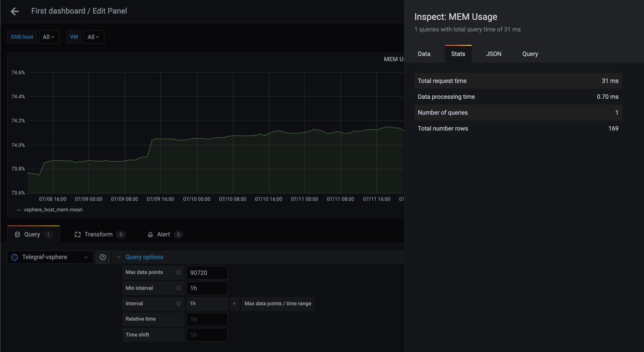Show info for Min interval
Viewport: 644px width, 352px height.
[178, 288]
